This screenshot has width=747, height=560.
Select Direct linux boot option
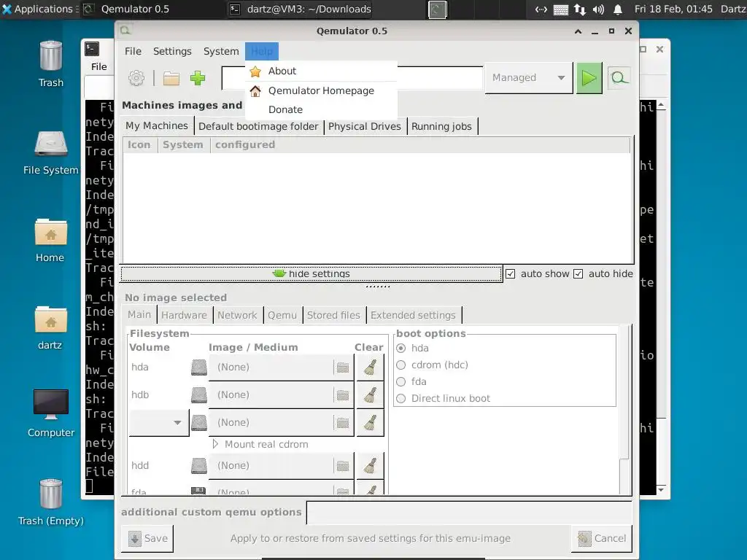(401, 399)
